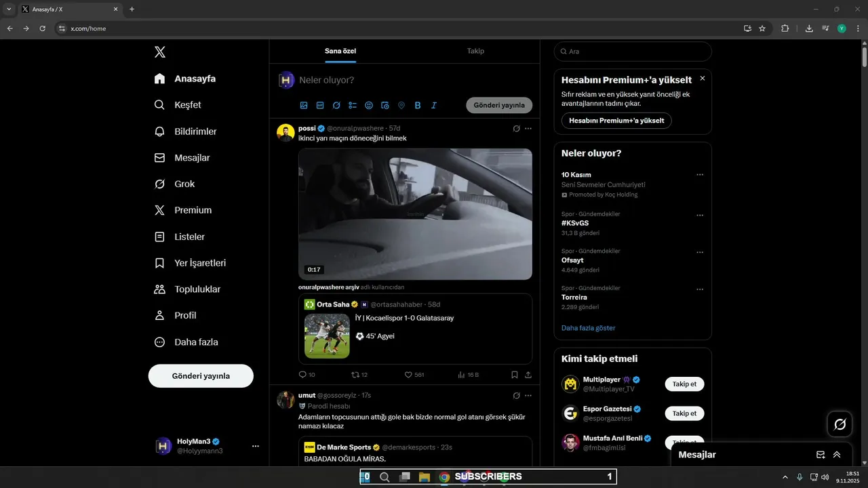This screenshot has width=868, height=488.
Task: Open File Explorer from taskbar
Action: pos(425,477)
